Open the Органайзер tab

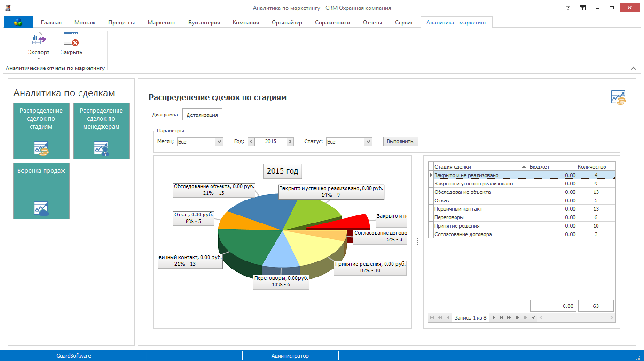tap(287, 23)
